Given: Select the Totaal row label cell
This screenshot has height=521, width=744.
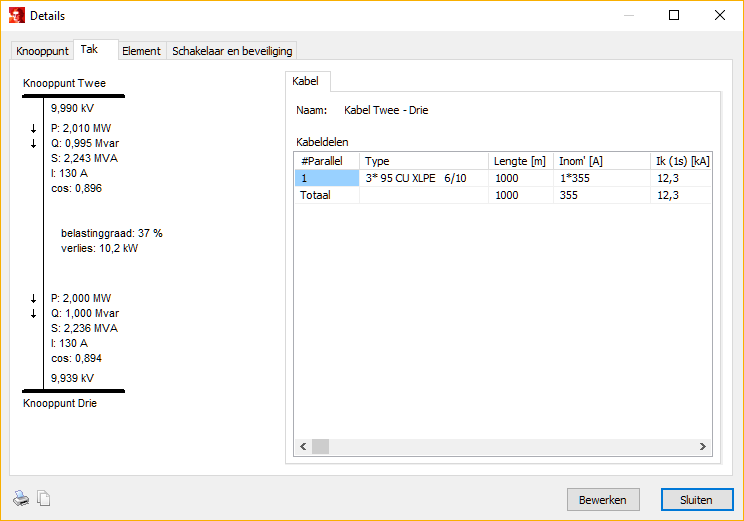Looking at the screenshot, I should [x=327, y=195].
